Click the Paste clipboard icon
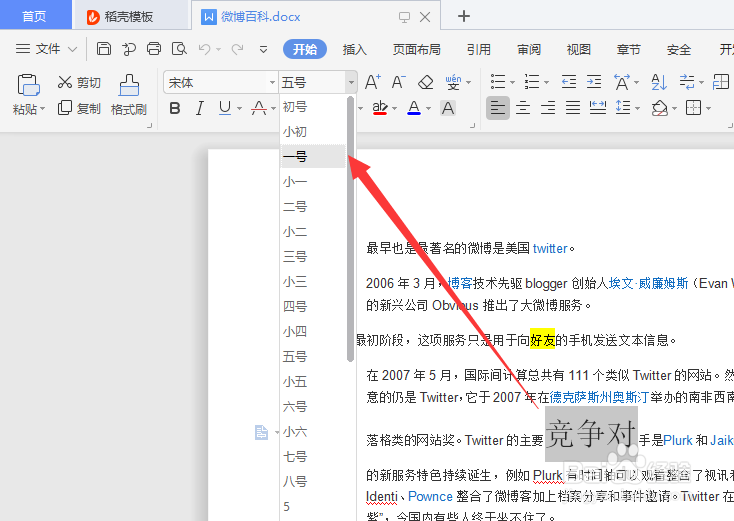734x521 pixels. [x=28, y=85]
